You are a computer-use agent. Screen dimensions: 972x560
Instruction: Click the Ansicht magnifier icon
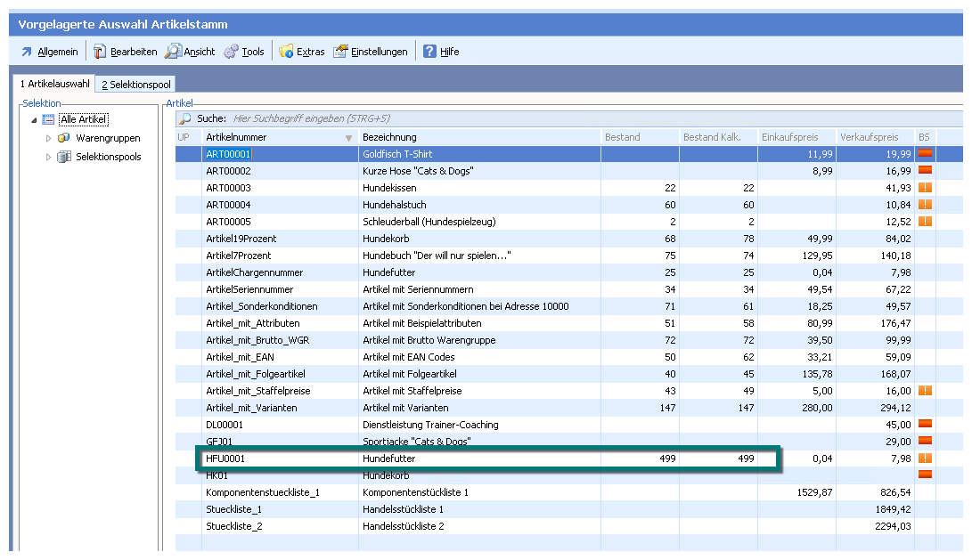click(x=173, y=52)
